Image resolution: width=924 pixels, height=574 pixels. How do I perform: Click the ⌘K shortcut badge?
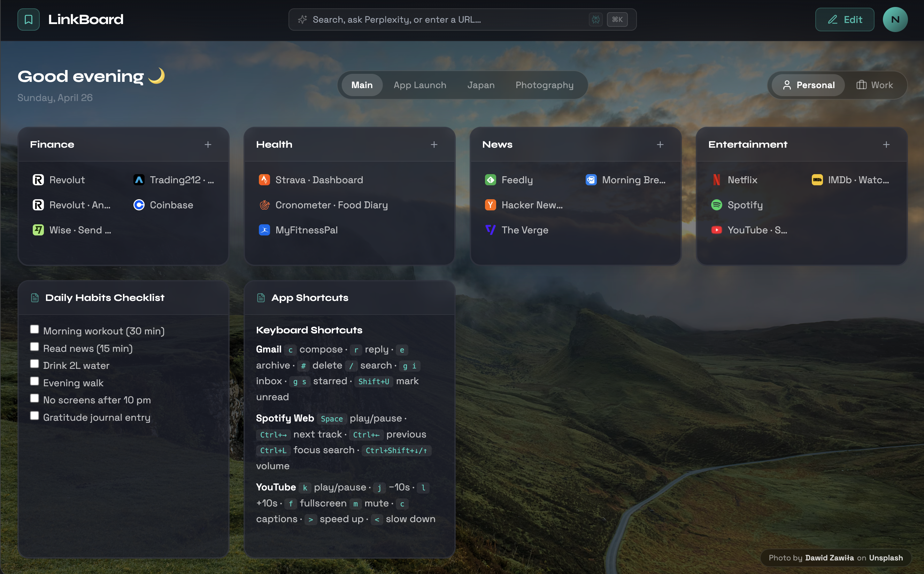point(617,20)
